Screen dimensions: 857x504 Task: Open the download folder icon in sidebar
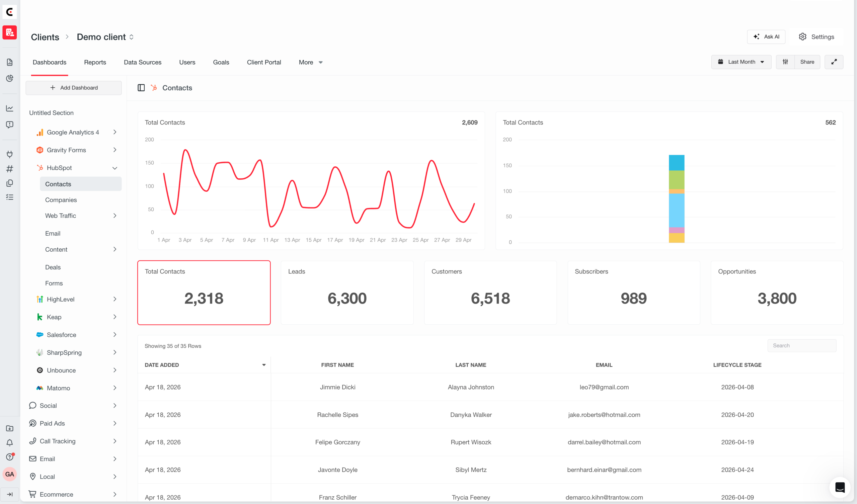pos(9,428)
